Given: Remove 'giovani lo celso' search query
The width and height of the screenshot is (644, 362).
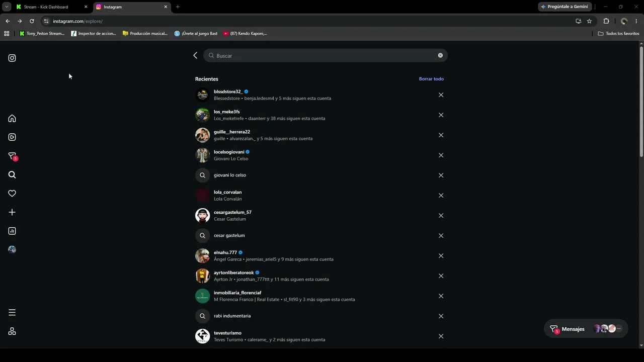Looking at the screenshot, I should pyautogui.click(x=441, y=175).
